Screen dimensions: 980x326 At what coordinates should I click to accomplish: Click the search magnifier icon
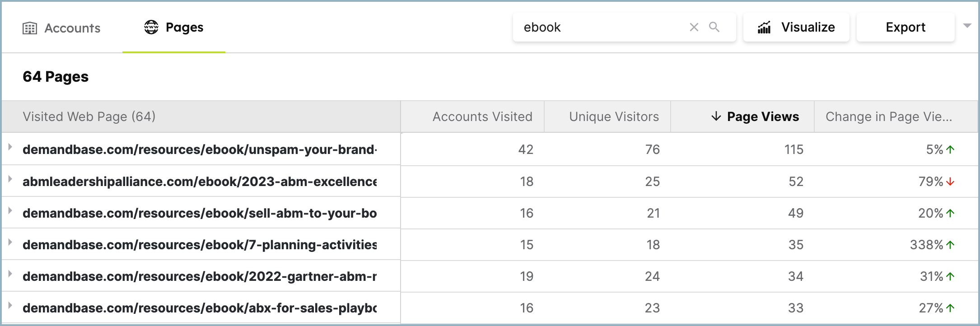[x=714, y=27]
